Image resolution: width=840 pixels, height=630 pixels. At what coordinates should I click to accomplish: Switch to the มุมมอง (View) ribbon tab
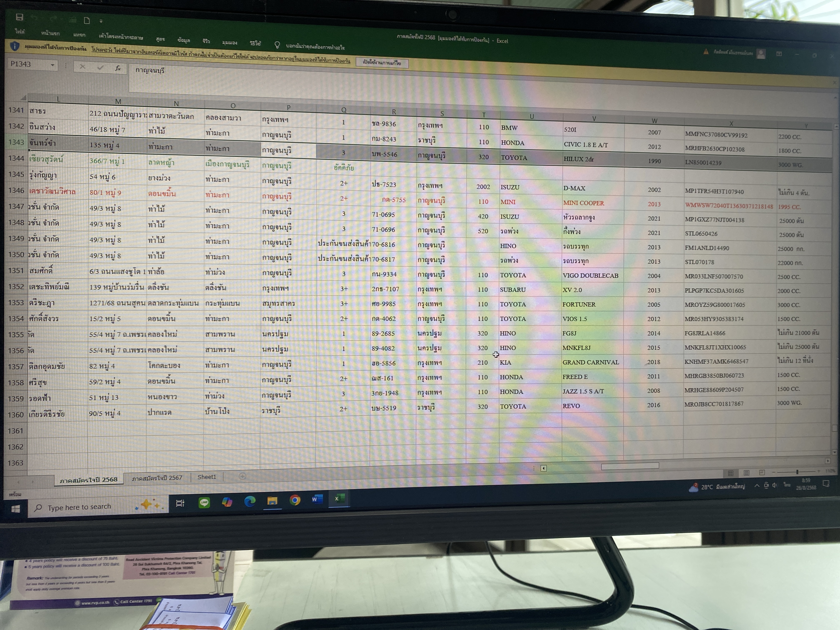(x=229, y=42)
